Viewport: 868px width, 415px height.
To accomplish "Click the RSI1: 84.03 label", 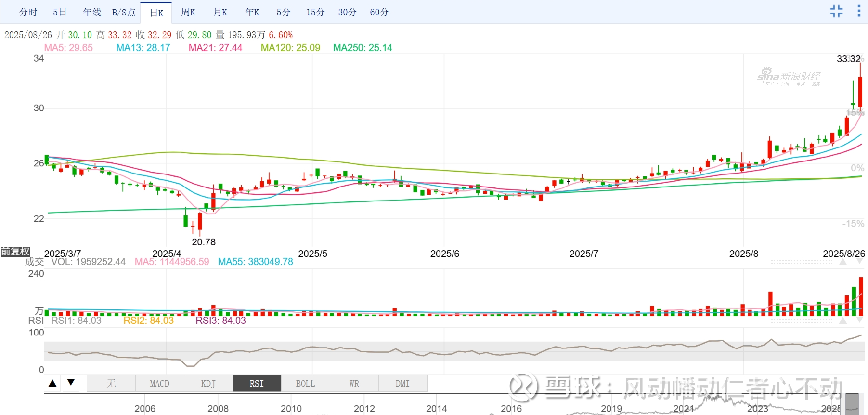I will pos(76,321).
